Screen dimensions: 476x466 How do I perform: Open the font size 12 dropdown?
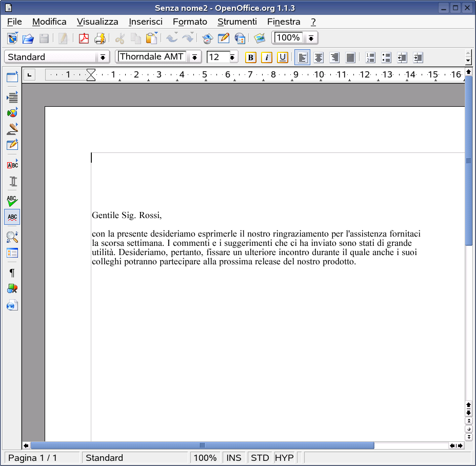[232, 57]
